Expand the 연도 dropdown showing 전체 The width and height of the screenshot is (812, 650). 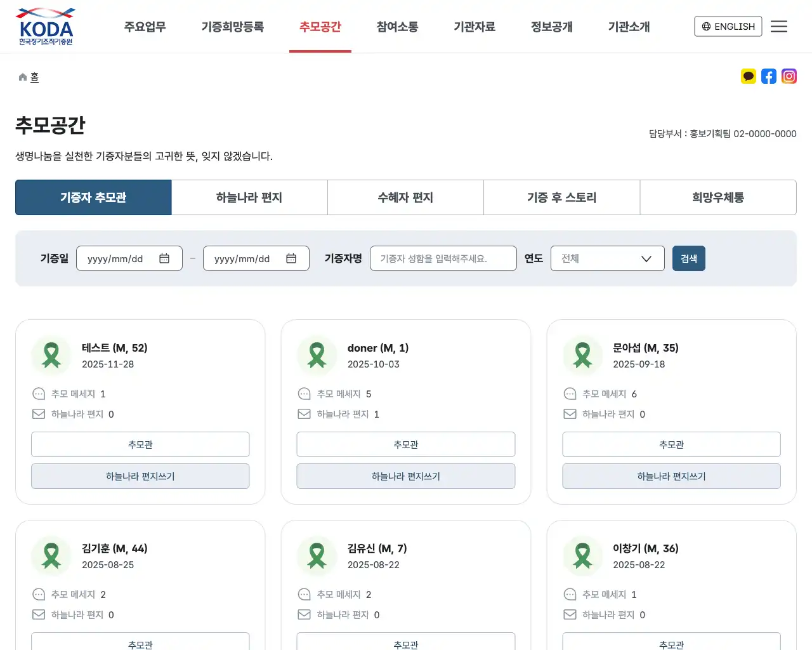607,258
